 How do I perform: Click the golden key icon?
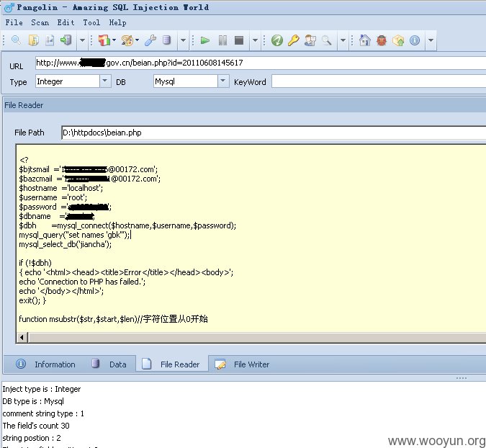coord(293,40)
